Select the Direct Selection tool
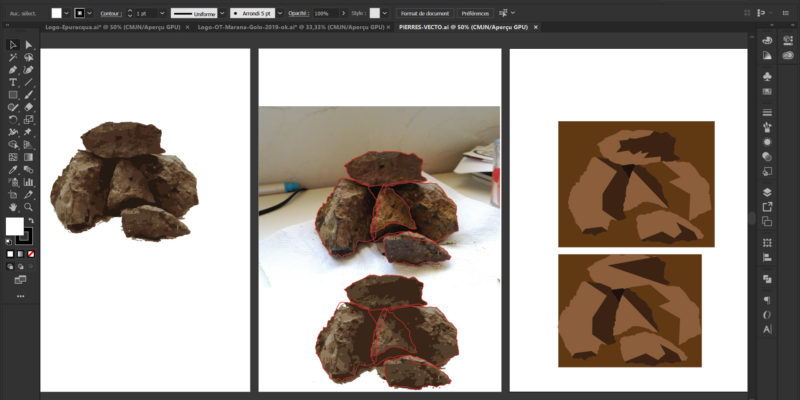 29,45
